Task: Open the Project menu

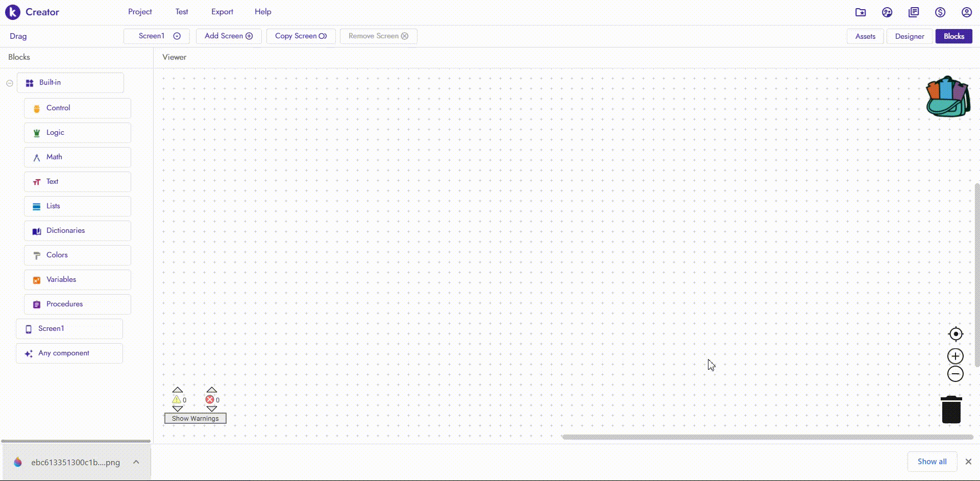Action: point(140,12)
